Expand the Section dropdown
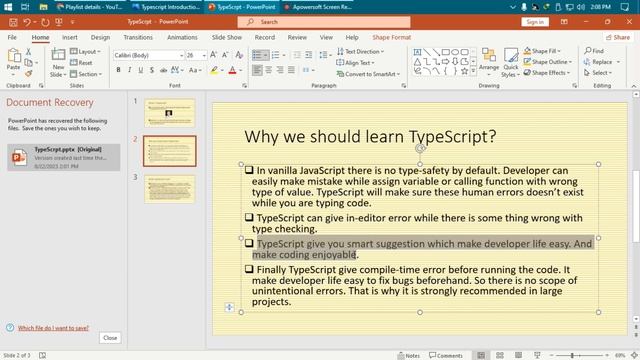This screenshot has height=360, width=640. pos(86,74)
